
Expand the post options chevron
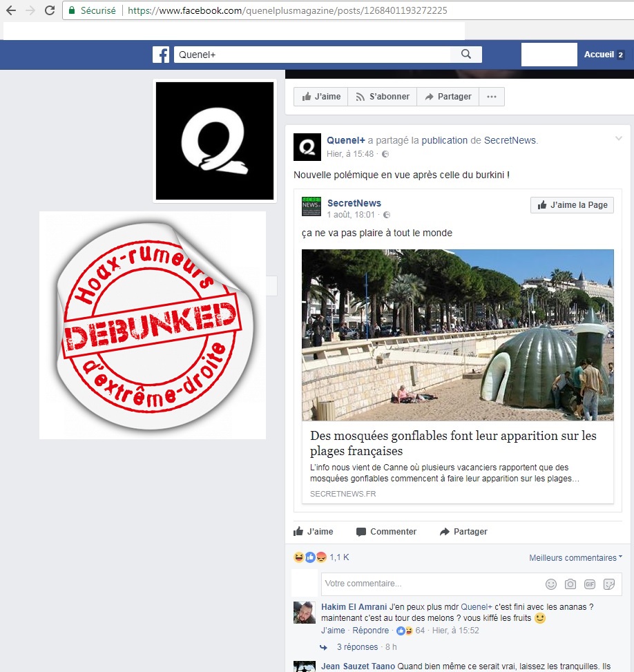tap(619, 138)
